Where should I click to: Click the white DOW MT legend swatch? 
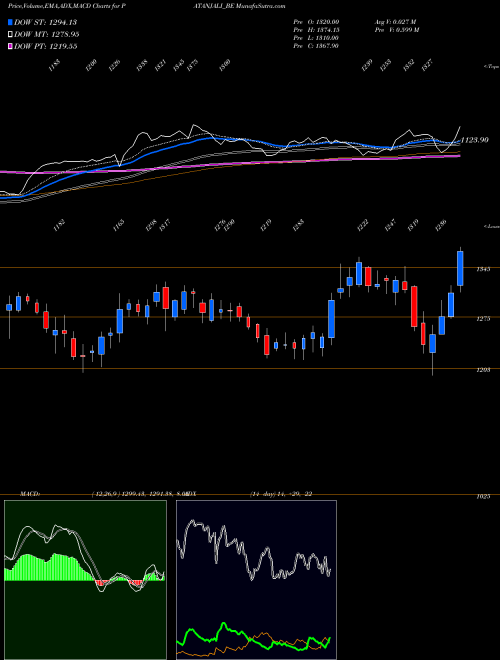pyautogui.click(x=11, y=35)
